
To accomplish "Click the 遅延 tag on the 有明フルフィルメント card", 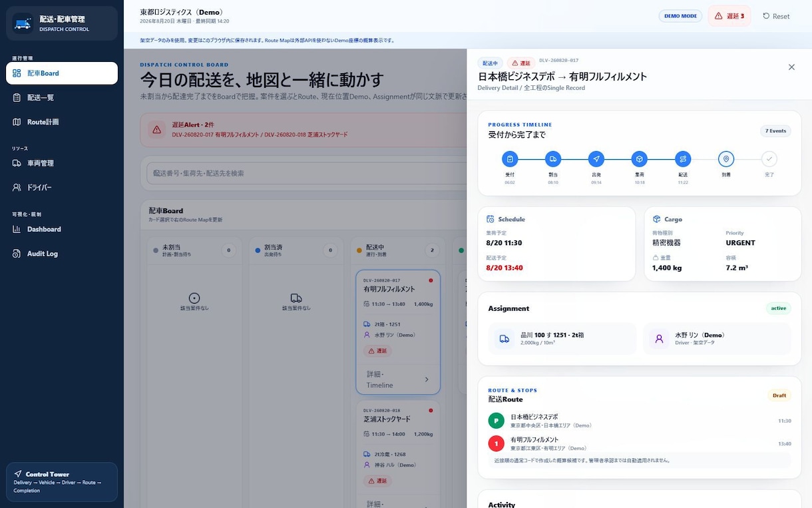I will [x=377, y=351].
